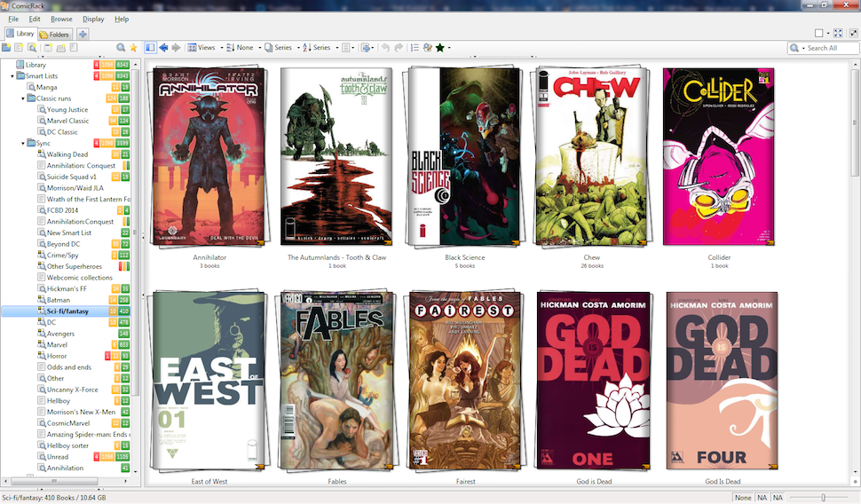Open the East of West cover
This screenshot has width=861, height=504.
point(209,381)
